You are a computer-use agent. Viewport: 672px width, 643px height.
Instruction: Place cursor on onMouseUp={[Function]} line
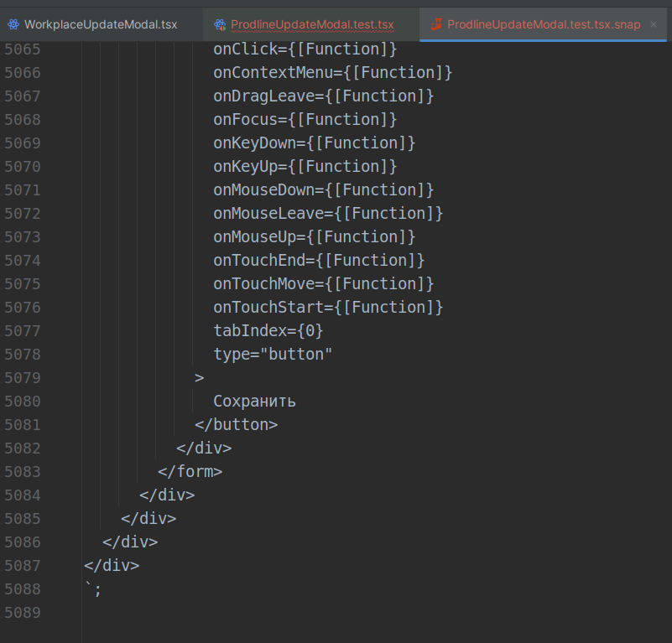pyautogui.click(x=314, y=237)
